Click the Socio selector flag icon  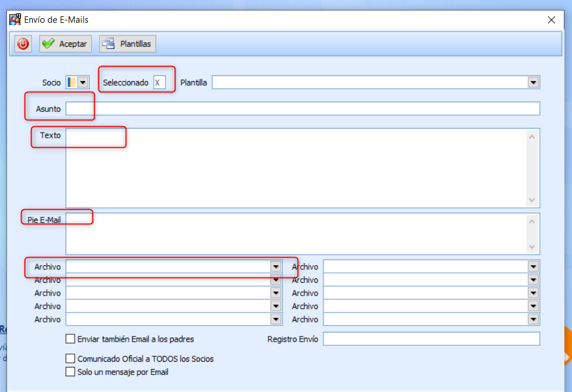coord(71,82)
